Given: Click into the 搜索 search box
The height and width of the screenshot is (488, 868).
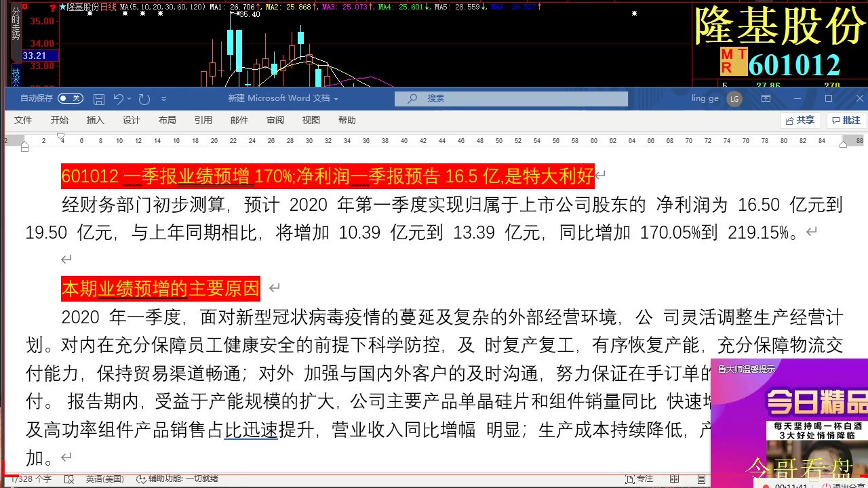Looking at the screenshot, I should tap(511, 98).
